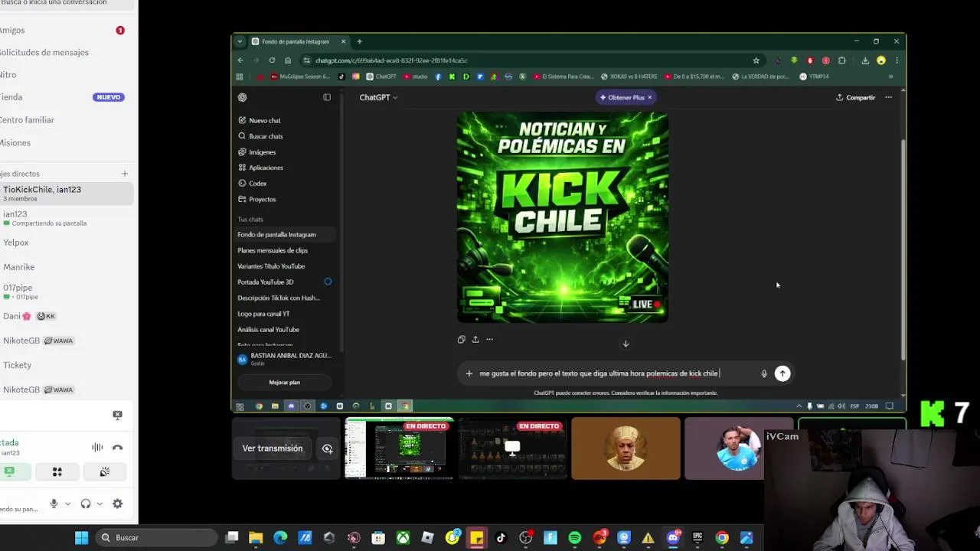Click the generated Kick Chile image

[x=563, y=217]
